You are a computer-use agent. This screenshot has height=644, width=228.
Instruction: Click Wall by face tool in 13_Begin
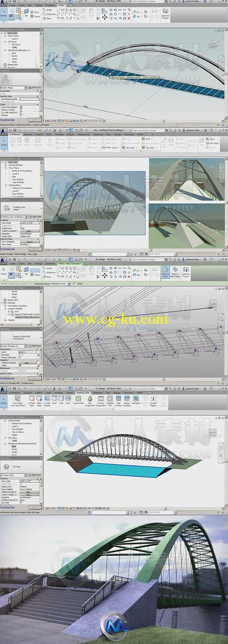[61, 399]
